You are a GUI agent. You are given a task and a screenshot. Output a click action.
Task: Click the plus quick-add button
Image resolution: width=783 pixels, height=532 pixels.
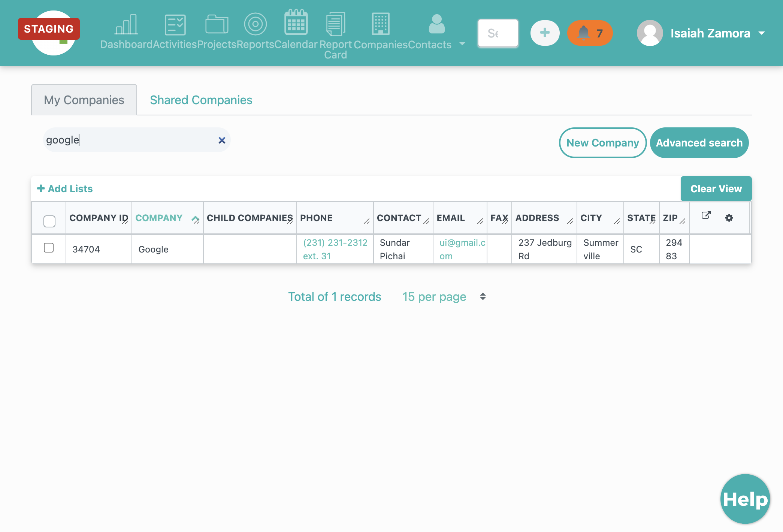pyautogui.click(x=545, y=33)
